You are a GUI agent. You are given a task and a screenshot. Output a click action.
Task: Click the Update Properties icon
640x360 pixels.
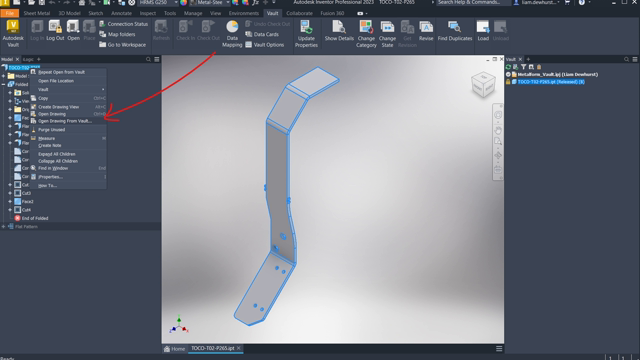306,27
